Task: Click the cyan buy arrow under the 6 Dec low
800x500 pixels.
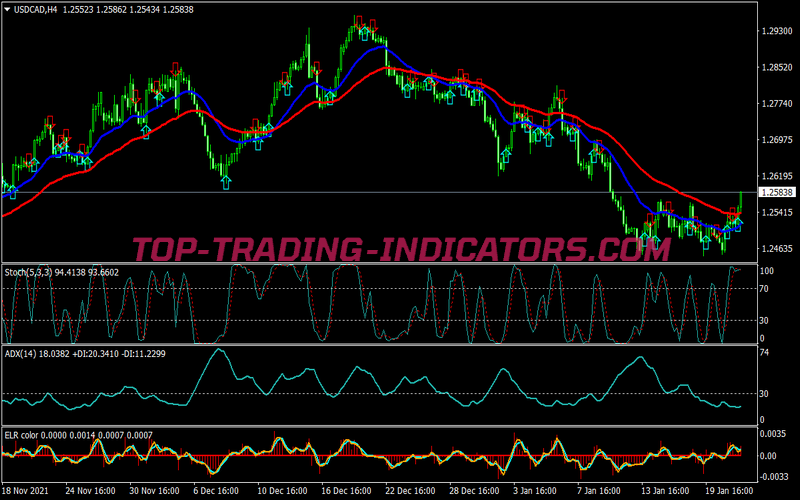Action: [226, 182]
